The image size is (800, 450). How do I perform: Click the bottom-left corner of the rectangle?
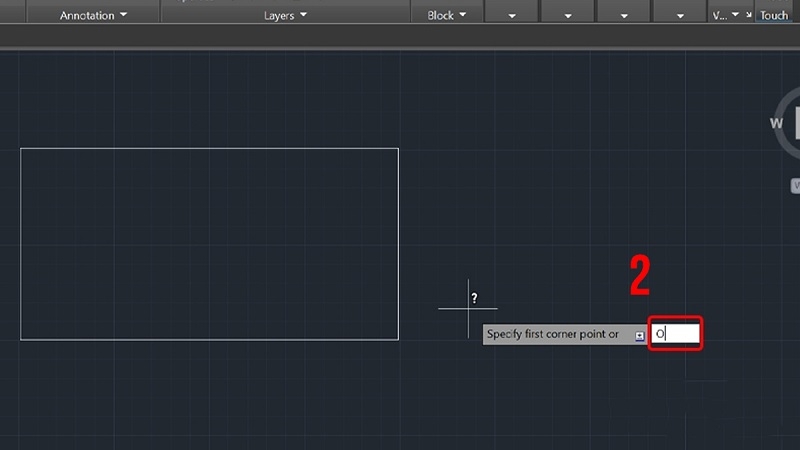tap(21, 339)
